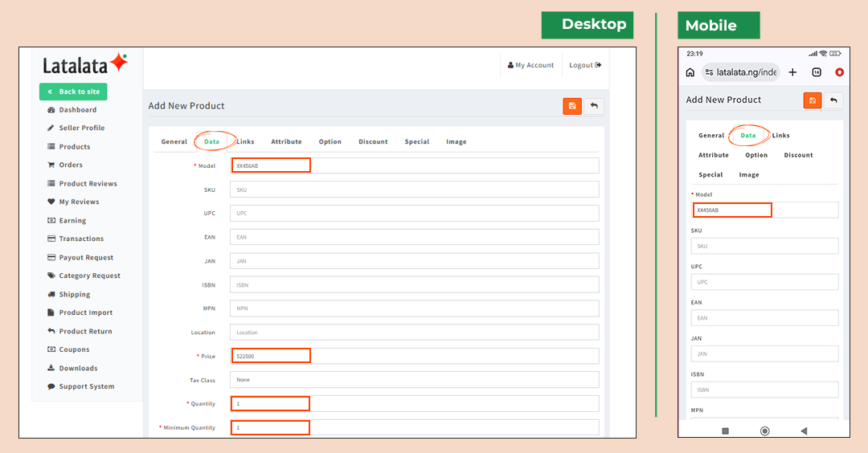The image size is (868, 453).
Task: Click the Logout link
Action: (585, 65)
